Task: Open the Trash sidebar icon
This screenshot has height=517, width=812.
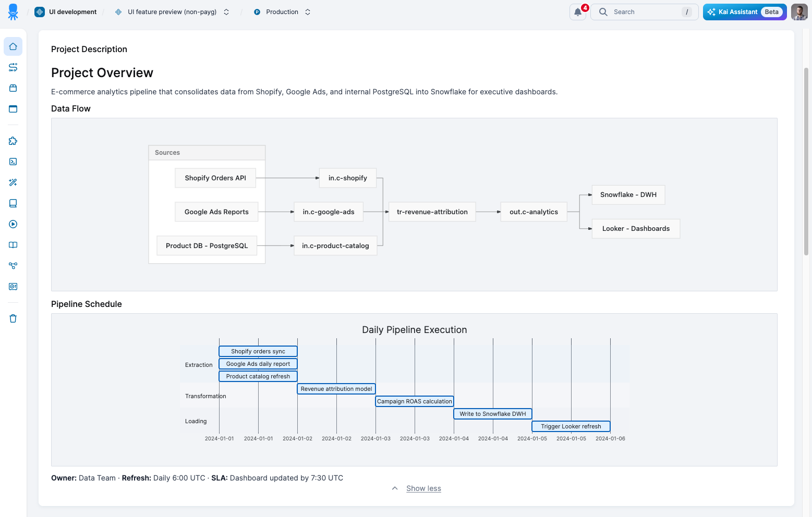Action: point(13,318)
